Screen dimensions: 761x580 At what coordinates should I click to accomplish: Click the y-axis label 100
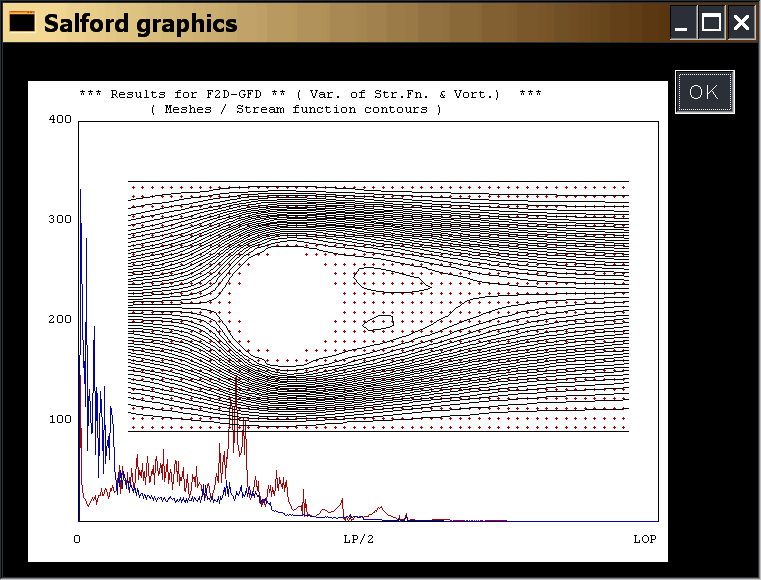pyautogui.click(x=60, y=419)
